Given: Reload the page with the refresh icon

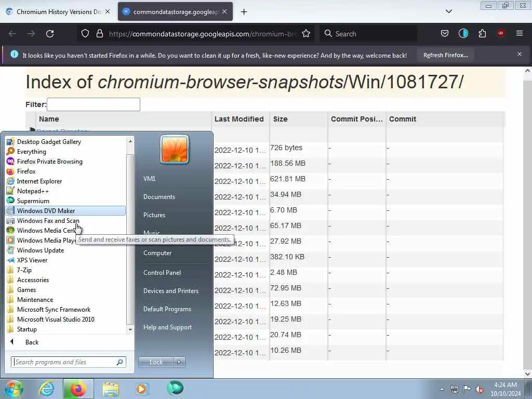Looking at the screenshot, I should [50, 34].
